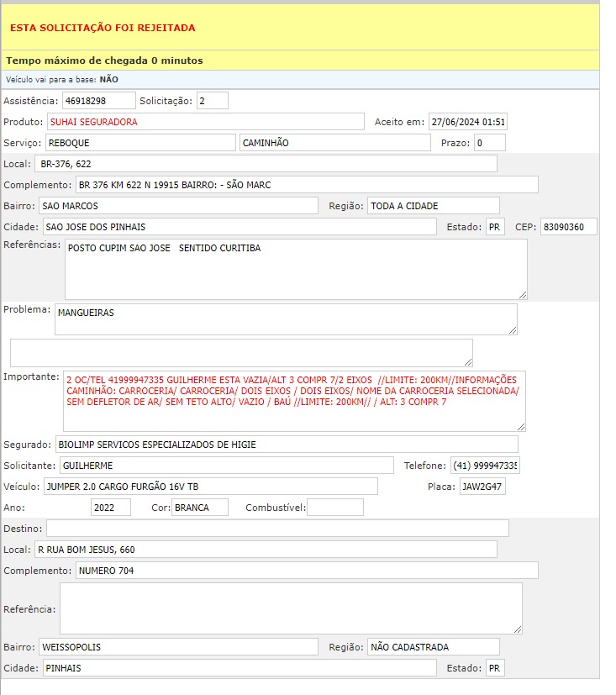Viewport: 616px width, 695px height.
Task: Select the Bairro field with SAO MARCOS
Action: click(x=178, y=206)
